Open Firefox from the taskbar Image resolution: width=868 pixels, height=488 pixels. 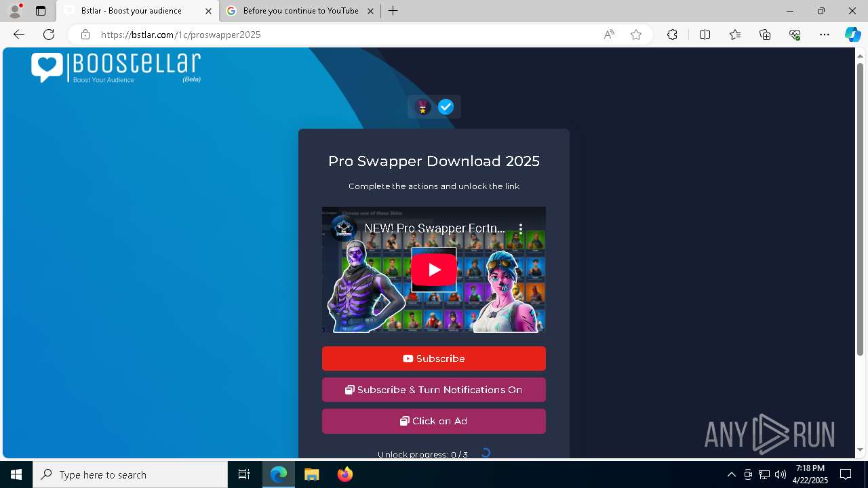[x=344, y=474]
